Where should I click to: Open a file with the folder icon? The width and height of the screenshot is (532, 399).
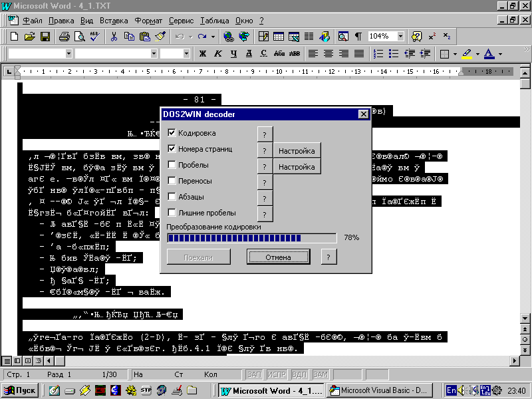tap(30, 37)
